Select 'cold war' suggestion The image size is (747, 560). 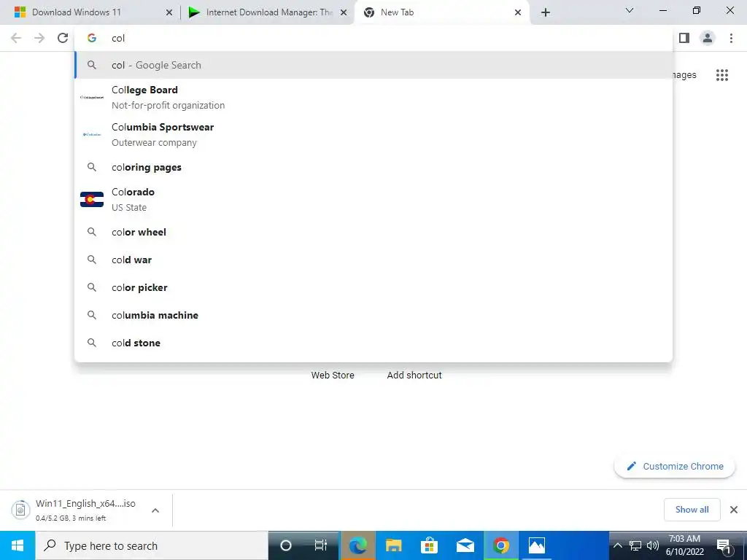click(373, 260)
